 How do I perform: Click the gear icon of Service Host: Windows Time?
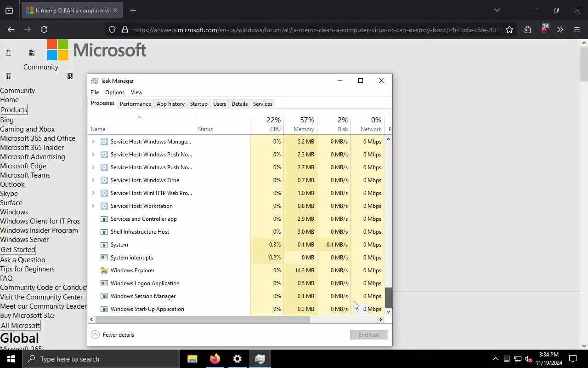104,180
